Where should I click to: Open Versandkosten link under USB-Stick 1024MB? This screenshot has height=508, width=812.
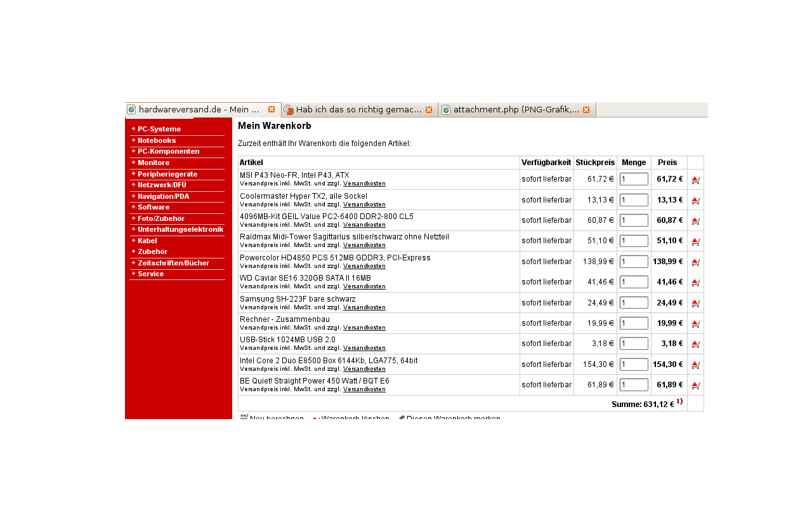(364, 348)
